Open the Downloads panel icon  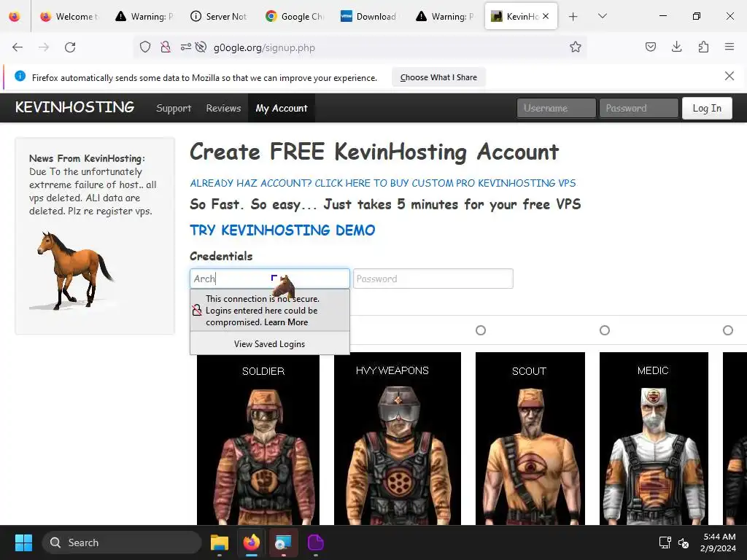677,47
